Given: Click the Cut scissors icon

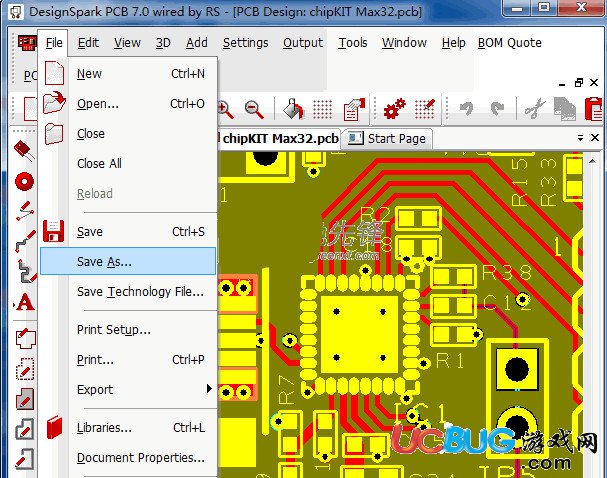Looking at the screenshot, I should pos(535,109).
